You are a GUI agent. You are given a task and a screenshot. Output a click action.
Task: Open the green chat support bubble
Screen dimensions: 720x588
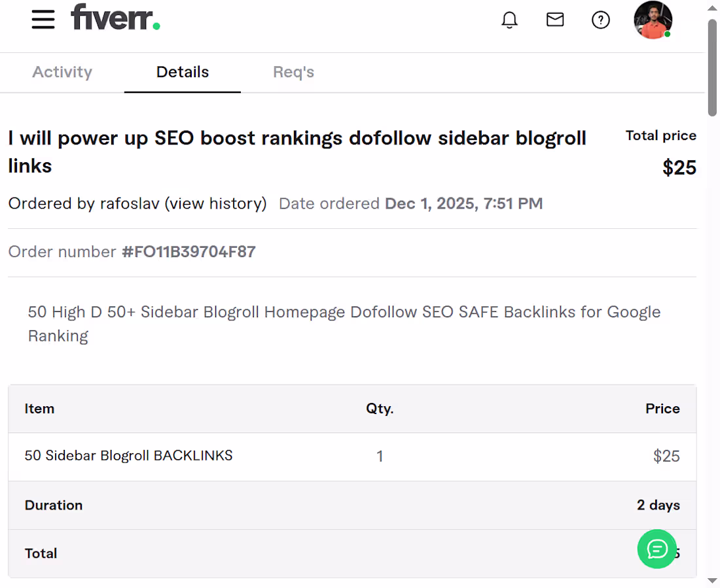pos(657,549)
